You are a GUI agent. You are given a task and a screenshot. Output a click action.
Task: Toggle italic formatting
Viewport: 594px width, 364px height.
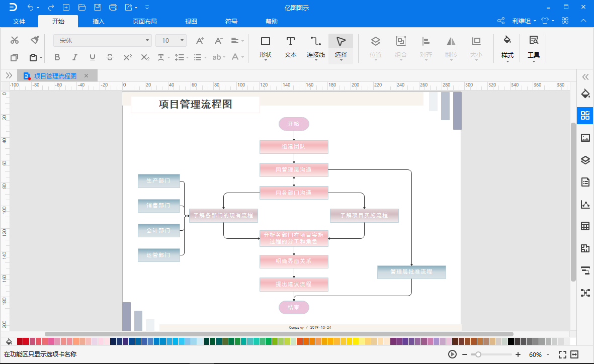(74, 57)
